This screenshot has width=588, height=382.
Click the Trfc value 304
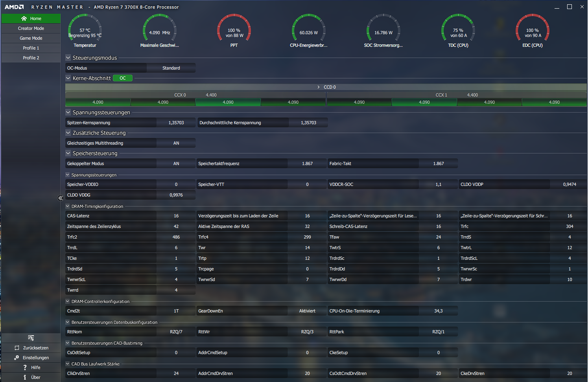[x=570, y=226]
